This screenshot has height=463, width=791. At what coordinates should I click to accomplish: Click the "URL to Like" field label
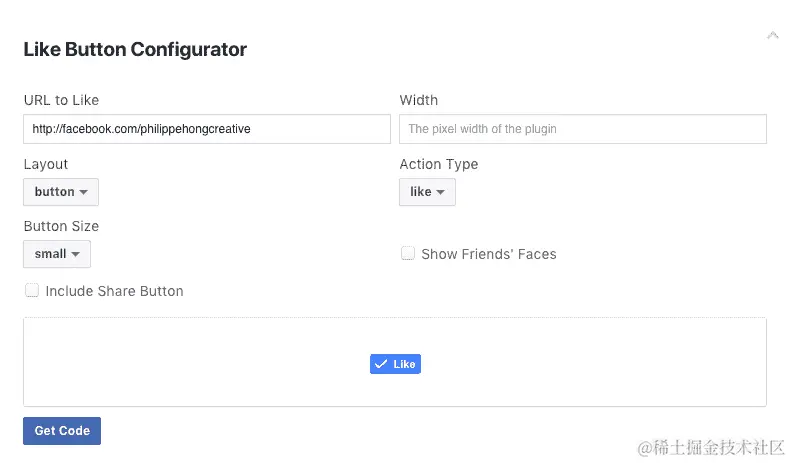click(x=61, y=100)
